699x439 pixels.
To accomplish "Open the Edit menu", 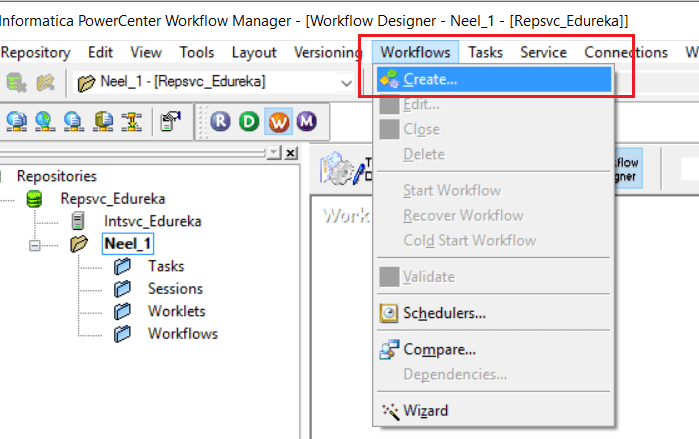I will [100, 53].
